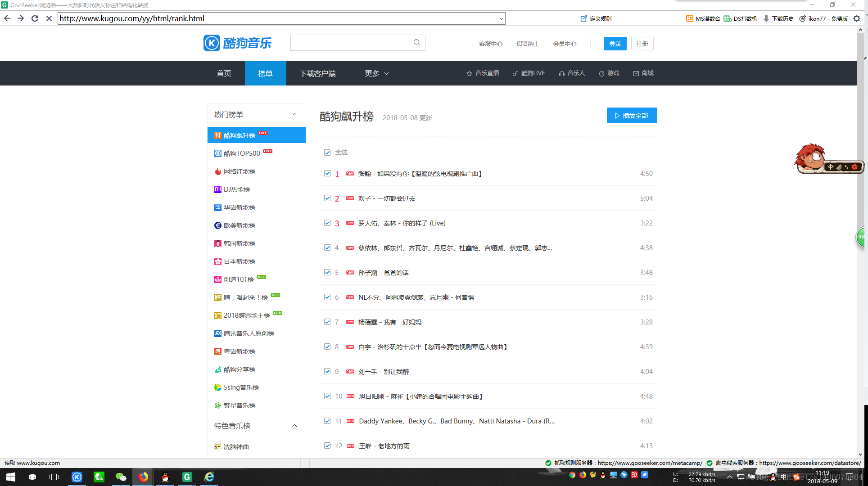The image size is (868, 486).
Task: Open the address bar URL dropdown
Action: 501,18
